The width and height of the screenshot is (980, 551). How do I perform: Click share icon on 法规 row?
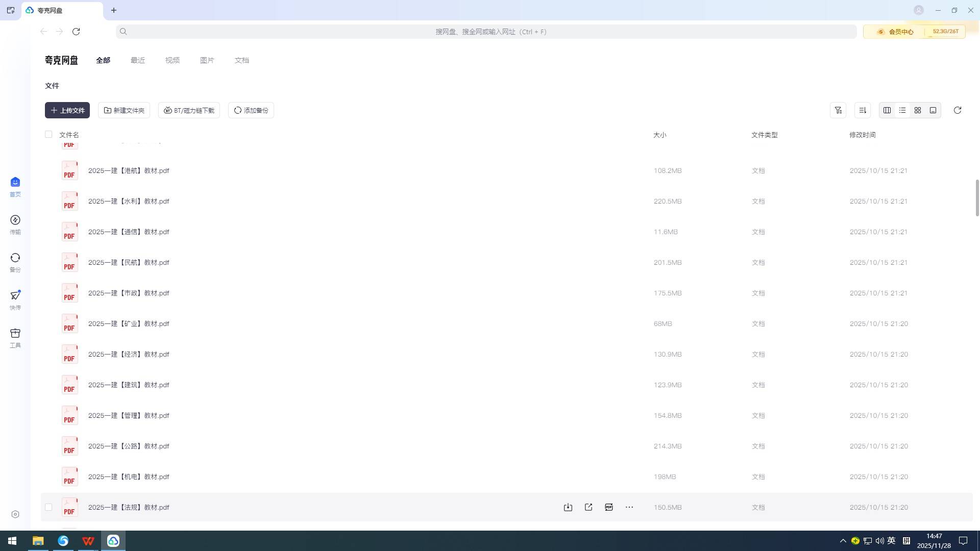(x=588, y=507)
